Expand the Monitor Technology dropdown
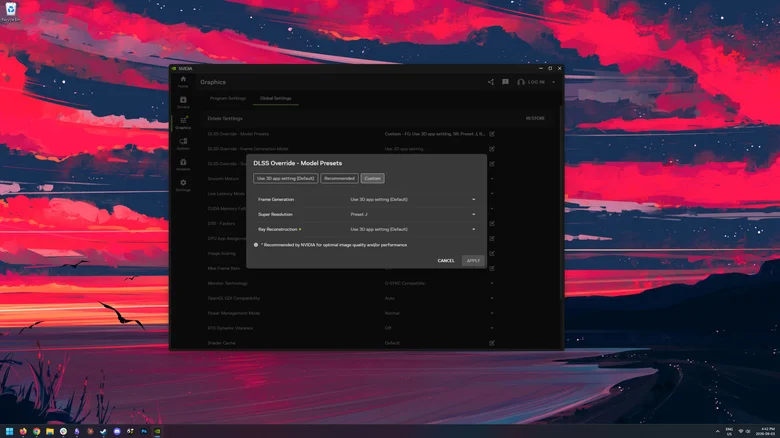Screen dimensions: 780x438 [x=491, y=283]
